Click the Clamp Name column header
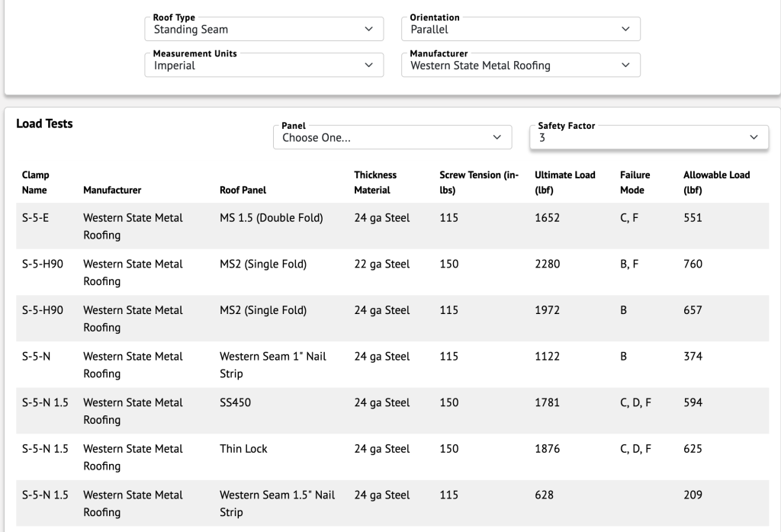The height and width of the screenshot is (532, 781). tap(36, 182)
